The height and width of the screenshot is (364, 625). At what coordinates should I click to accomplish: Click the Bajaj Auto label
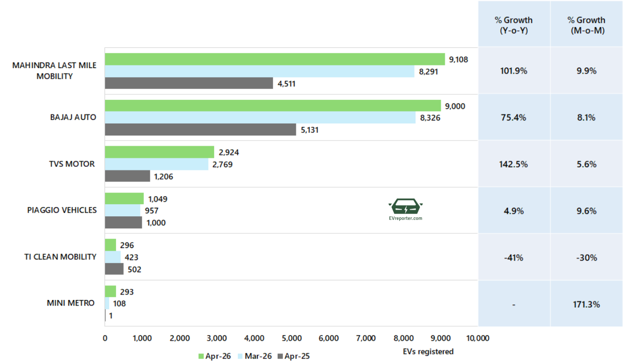73,117
